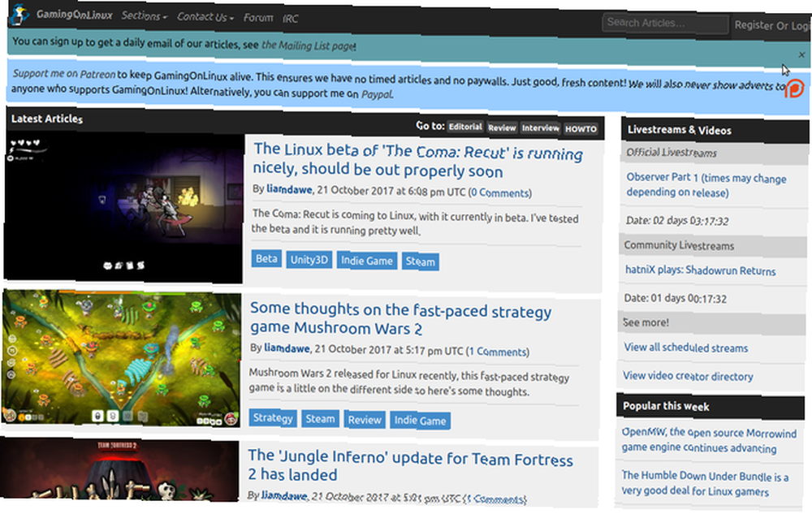This screenshot has height=514, width=812.
Task: Click the Livestreams & Videos heading
Action: pos(680,129)
